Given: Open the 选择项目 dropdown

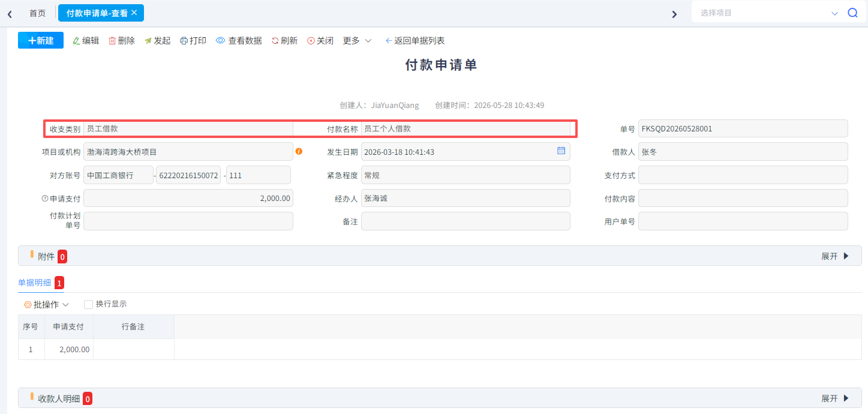Looking at the screenshot, I should click(769, 13).
